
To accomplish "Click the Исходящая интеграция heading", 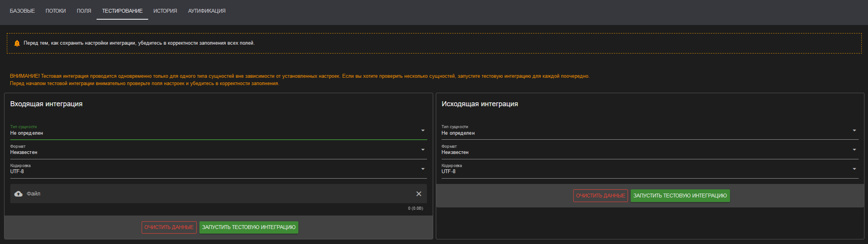I will (480, 104).
